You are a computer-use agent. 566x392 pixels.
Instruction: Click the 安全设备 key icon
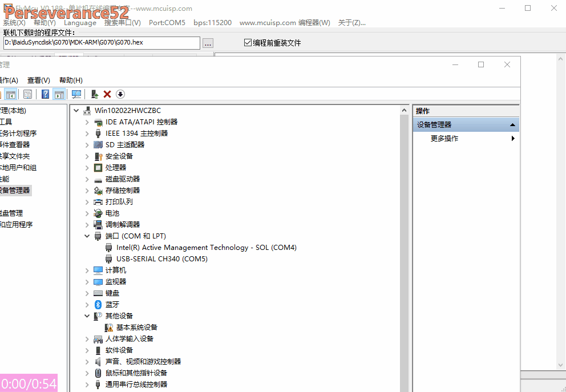point(98,156)
